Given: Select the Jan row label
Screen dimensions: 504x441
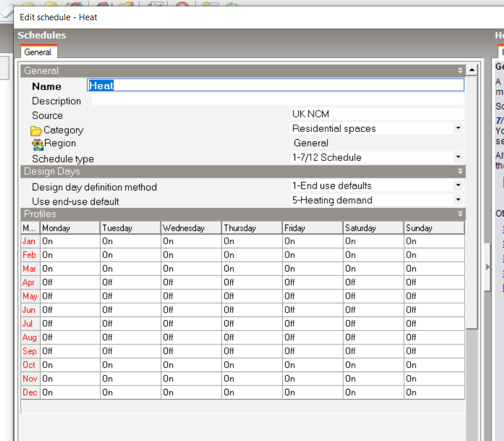Looking at the screenshot, I should coord(31,241).
